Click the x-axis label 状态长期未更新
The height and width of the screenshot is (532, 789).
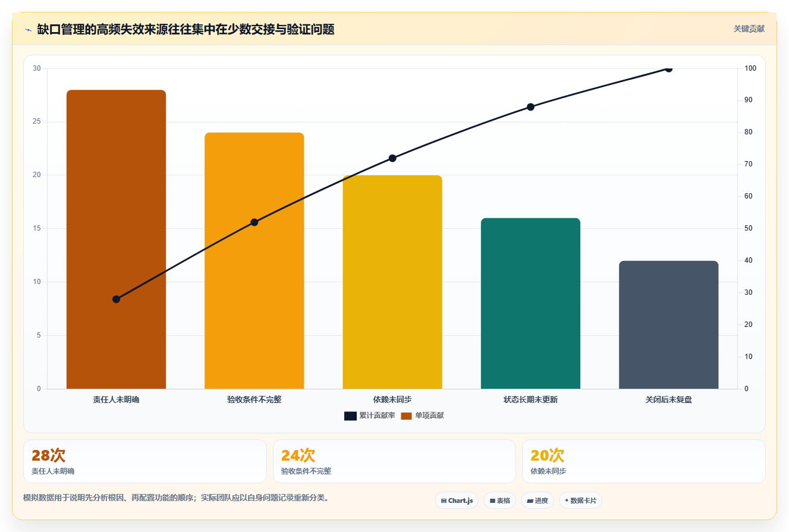(530, 400)
